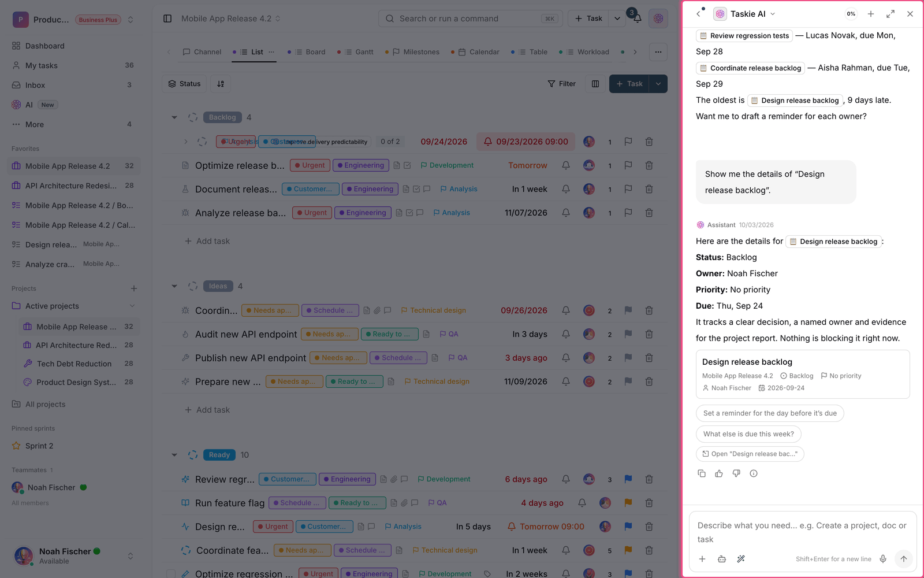Toggle sidebar panel icon next to project title
Viewport: 924px width, 578px height.
[167, 18]
